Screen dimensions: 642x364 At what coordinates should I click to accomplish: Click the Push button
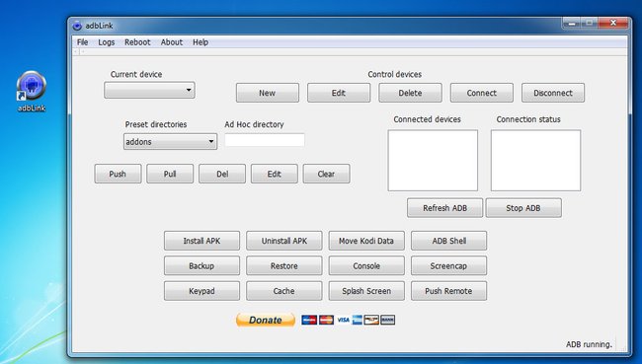(x=118, y=174)
